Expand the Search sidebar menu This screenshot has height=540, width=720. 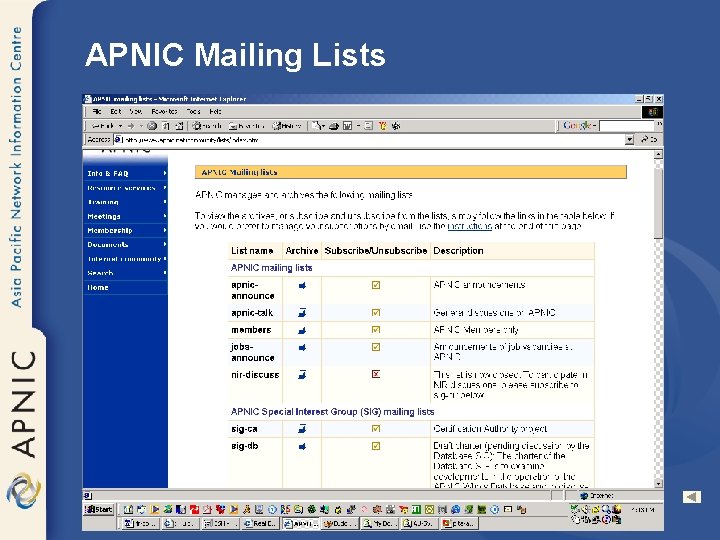[125, 273]
